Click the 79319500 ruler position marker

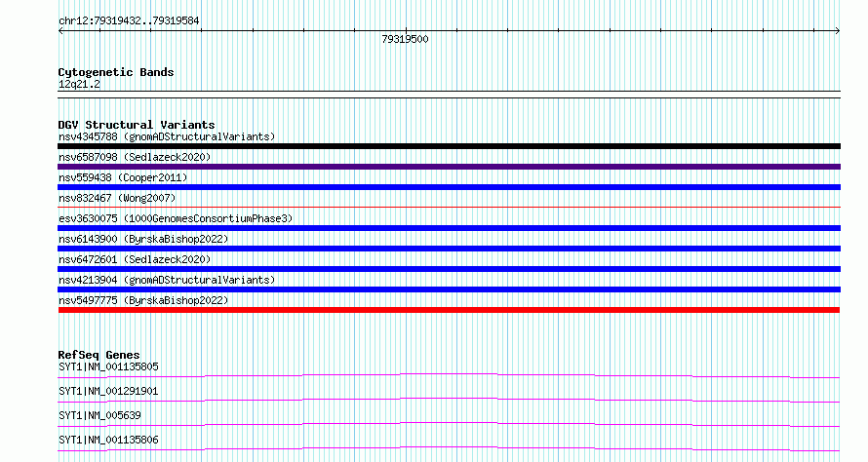(405, 39)
